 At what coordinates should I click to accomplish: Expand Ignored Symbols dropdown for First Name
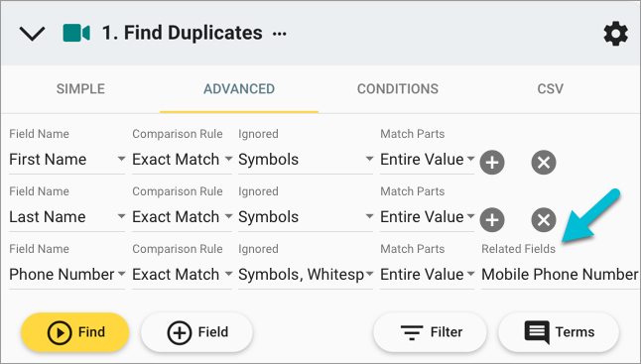pos(306,160)
